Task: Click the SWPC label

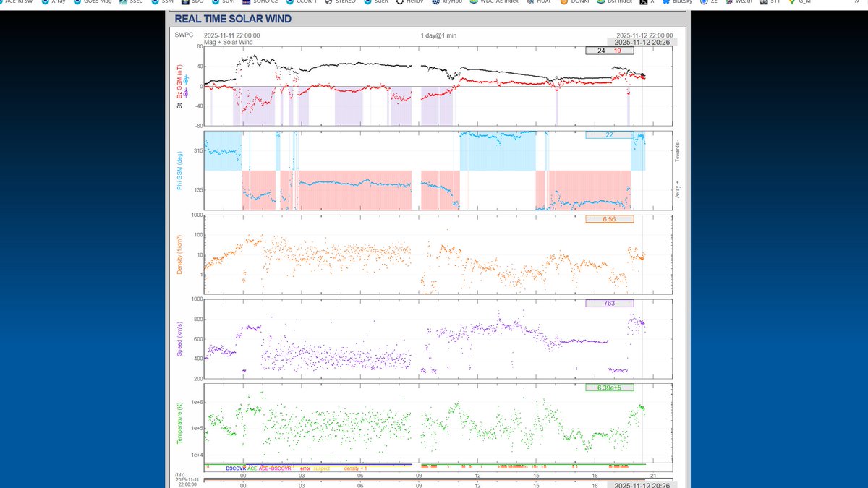Action: [182, 34]
